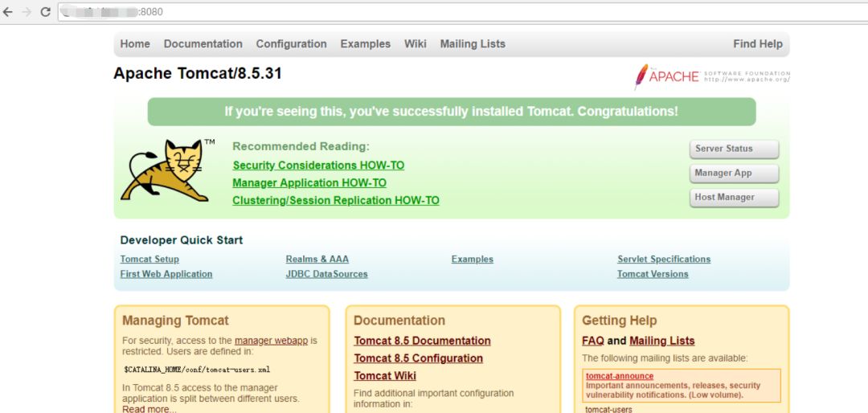Open the Mailing Lists nav item

pyautogui.click(x=473, y=43)
